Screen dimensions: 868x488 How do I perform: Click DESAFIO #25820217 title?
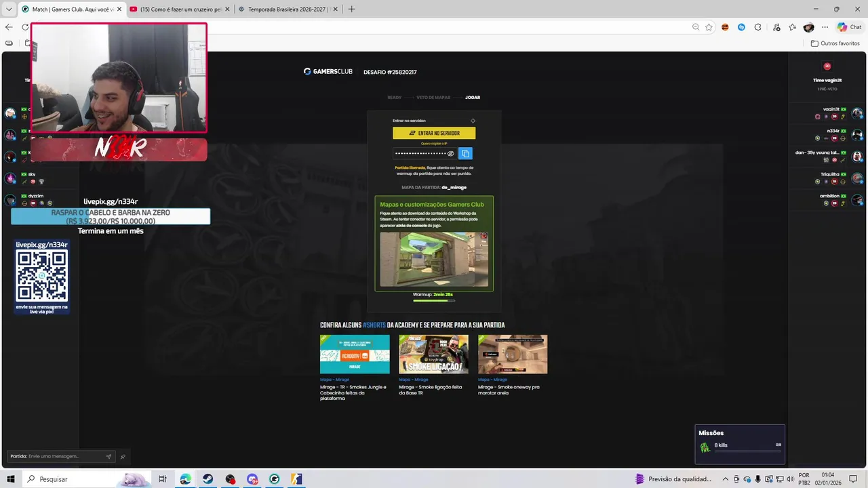(390, 72)
